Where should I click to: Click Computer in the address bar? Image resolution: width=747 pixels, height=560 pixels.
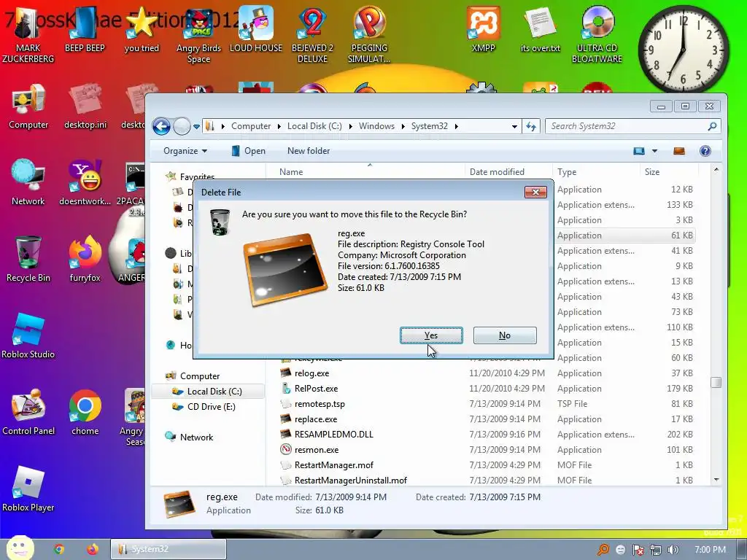[251, 126]
